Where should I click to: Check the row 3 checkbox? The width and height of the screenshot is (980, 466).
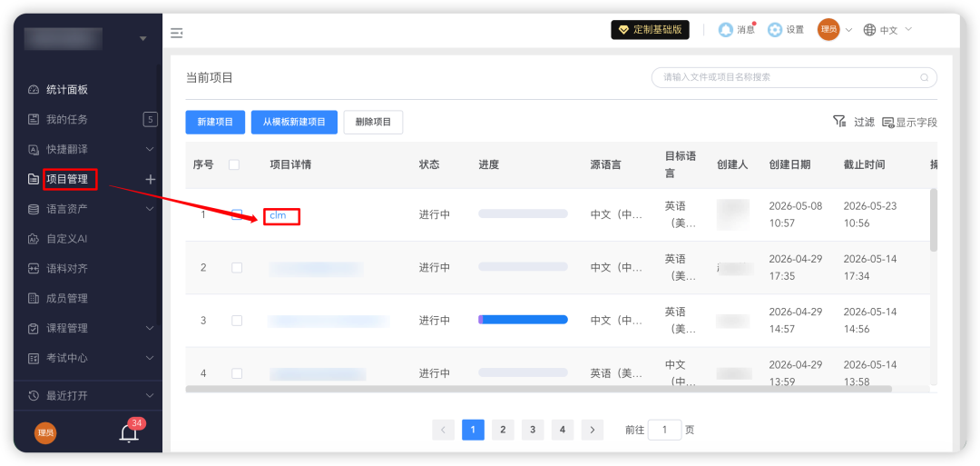pos(237,321)
